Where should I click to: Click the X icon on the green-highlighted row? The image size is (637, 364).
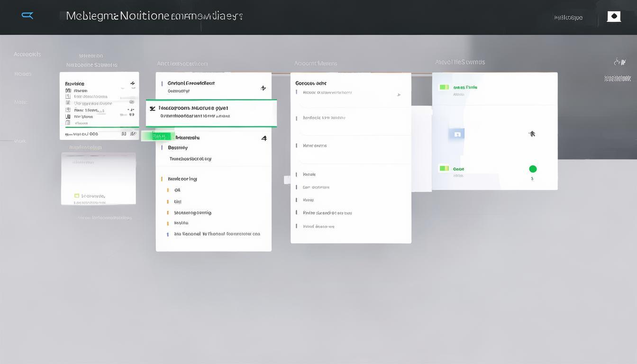[x=152, y=109]
